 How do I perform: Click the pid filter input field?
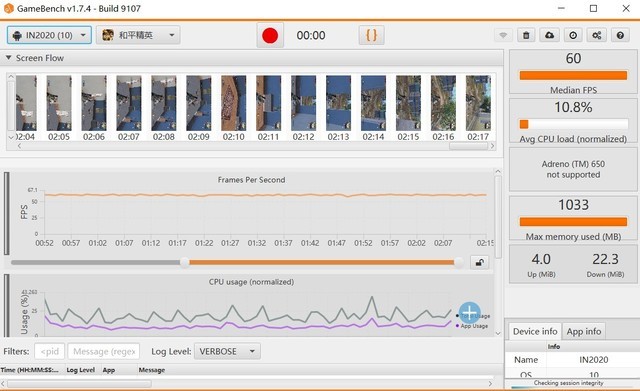point(49,351)
